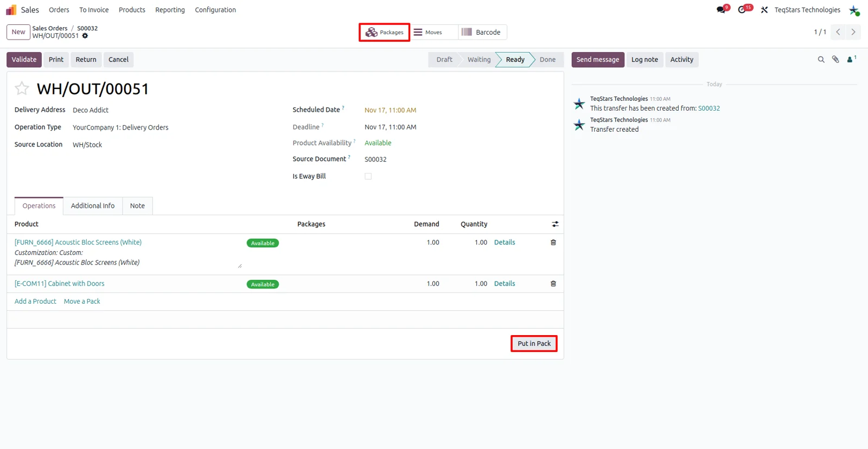The width and height of the screenshot is (868, 449).
Task: Open the To Invoice menu
Action: (94, 10)
